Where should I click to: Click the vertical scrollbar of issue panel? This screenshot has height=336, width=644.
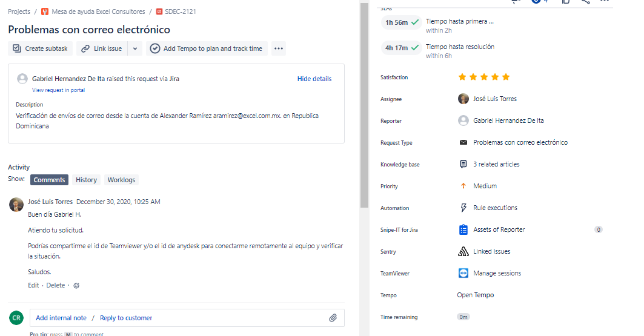364,105
